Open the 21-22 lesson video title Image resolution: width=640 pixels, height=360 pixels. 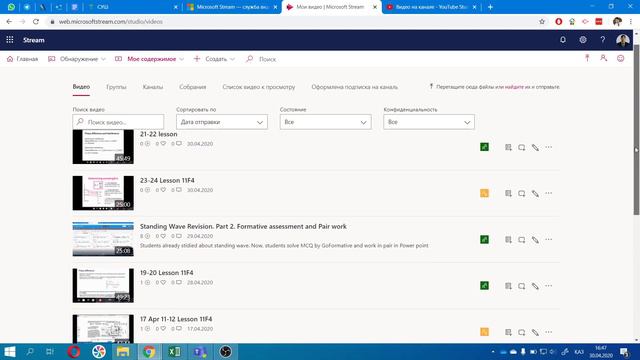coord(158,134)
